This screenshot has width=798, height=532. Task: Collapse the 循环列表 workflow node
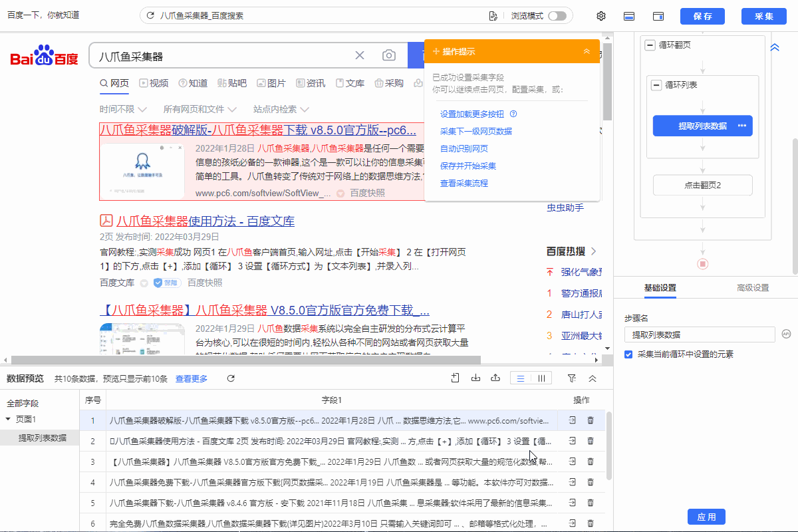[x=657, y=84]
